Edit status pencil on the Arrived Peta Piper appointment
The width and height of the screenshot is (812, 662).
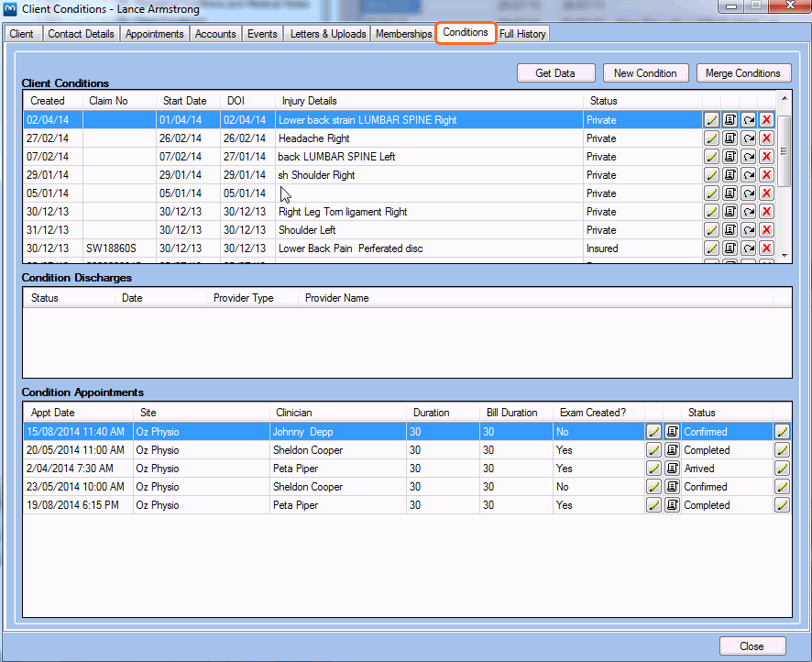pyautogui.click(x=784, y=468)
